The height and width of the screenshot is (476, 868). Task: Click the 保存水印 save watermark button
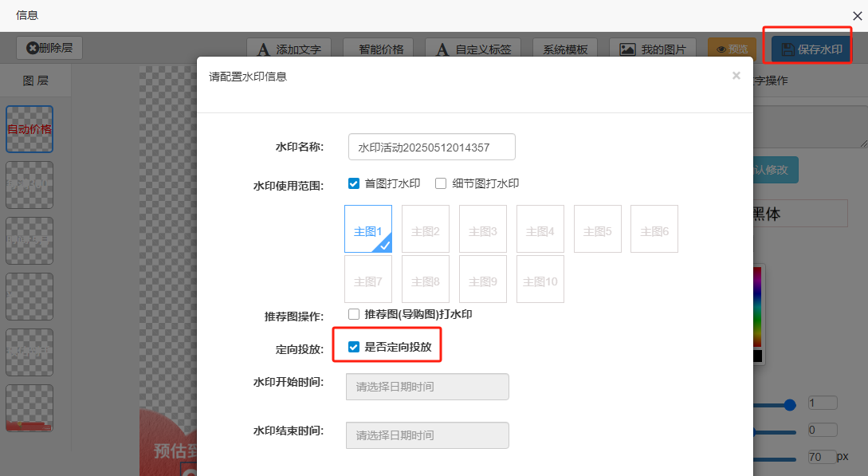click(x=811, y=49)
